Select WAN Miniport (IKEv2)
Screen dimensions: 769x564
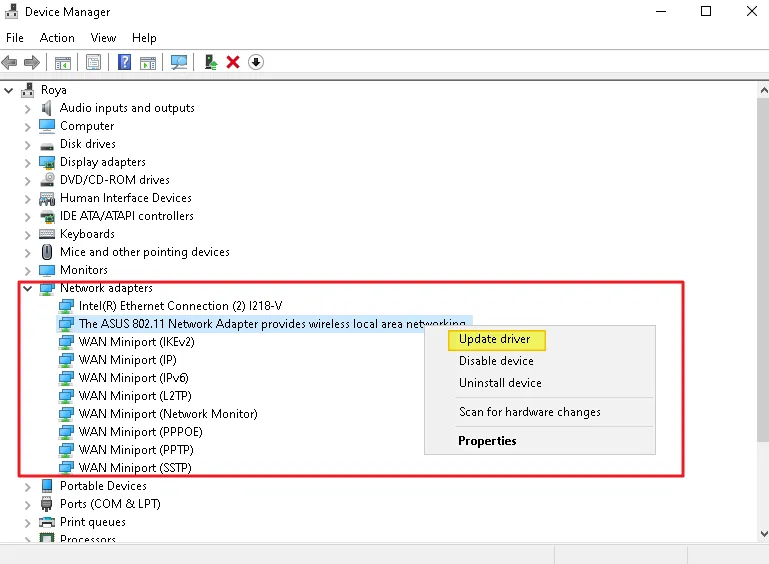137,342
